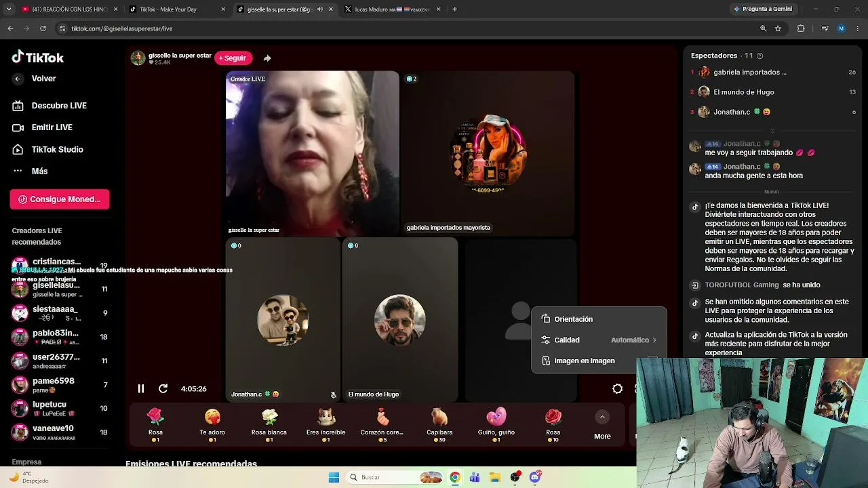Bookmark this page with star icon
Viewport: 868px width, 488px height.
click(x=778, y=28)
